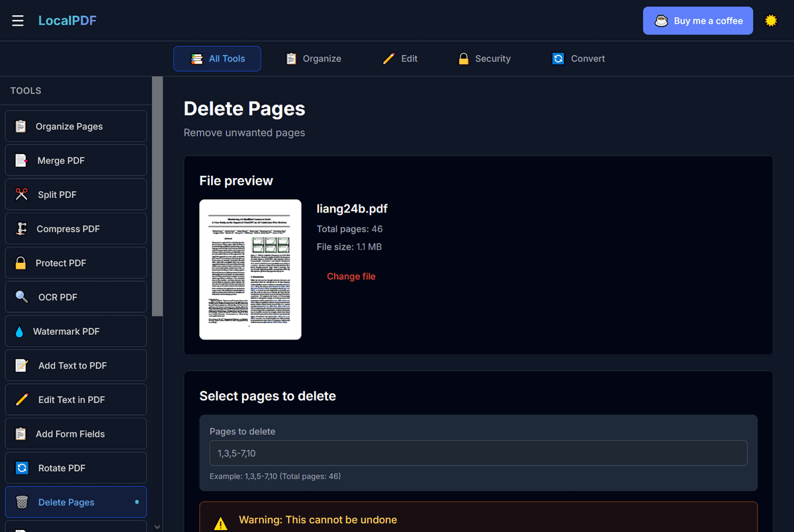Open the Convert tab
794x532 pixels.
(578, 59)
